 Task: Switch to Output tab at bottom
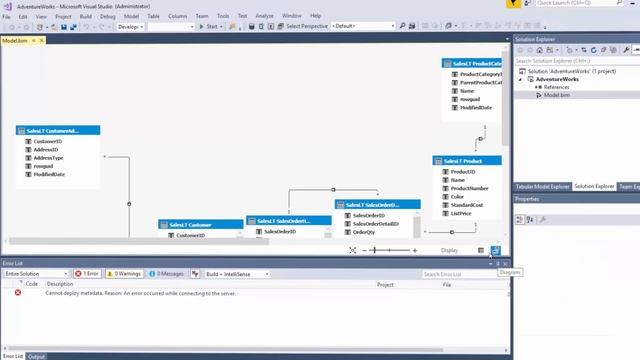point(36,357)
